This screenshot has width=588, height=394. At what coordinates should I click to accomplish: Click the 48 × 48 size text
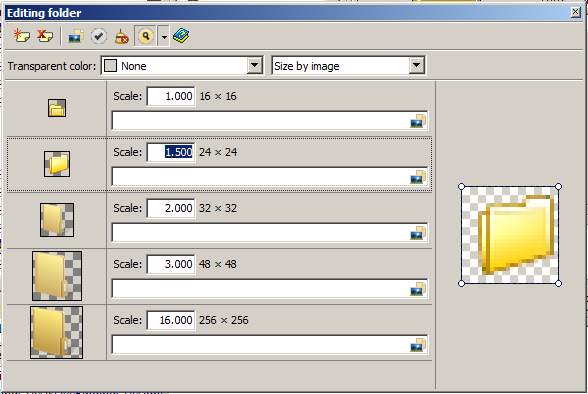pyautogui.click(x=218, y=264)
